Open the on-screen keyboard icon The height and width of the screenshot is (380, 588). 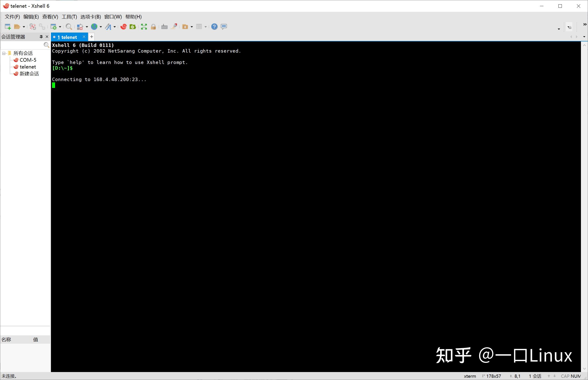164,26
